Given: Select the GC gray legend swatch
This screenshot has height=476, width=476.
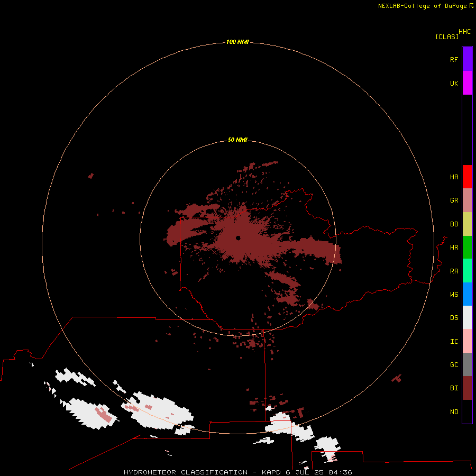Looking at the screenshot, I should click(467, 364).
